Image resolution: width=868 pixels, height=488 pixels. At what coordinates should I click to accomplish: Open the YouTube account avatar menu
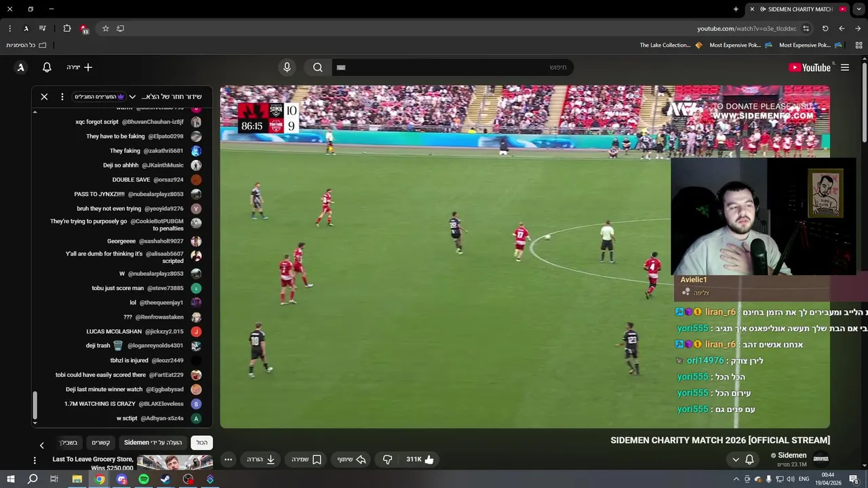point(21,67)
